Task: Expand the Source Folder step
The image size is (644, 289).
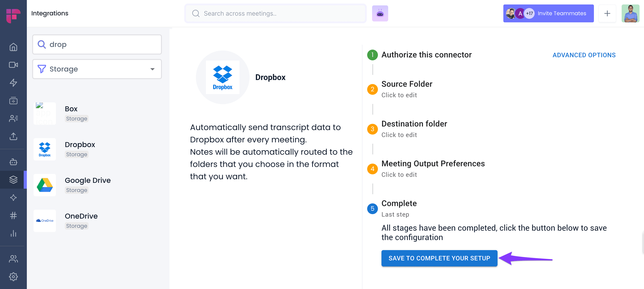Action: coord(407,89)
